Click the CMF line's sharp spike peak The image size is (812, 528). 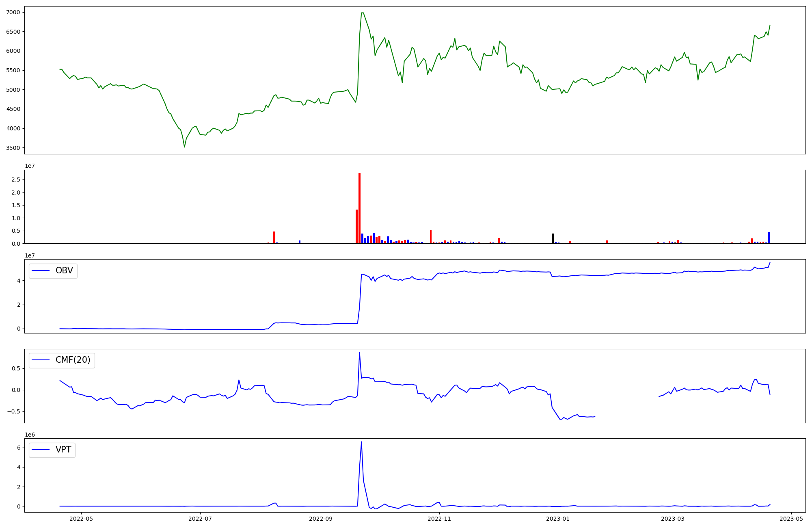359,352
